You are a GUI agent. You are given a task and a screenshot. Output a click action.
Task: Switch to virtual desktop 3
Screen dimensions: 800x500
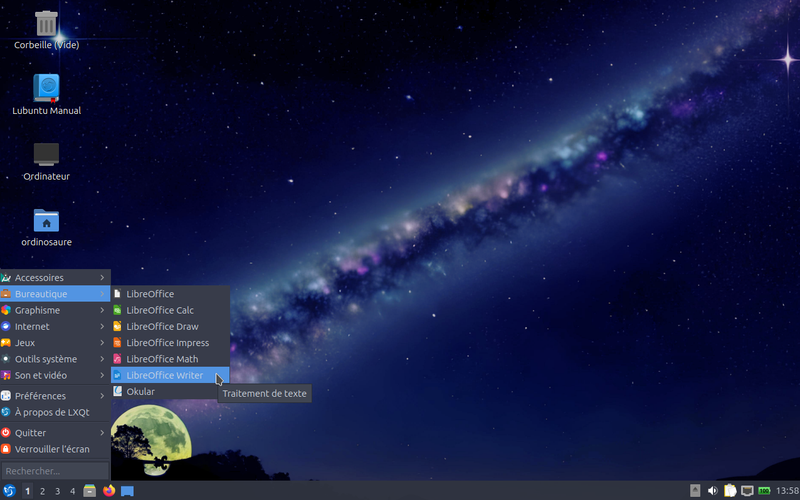coord(57,491)
